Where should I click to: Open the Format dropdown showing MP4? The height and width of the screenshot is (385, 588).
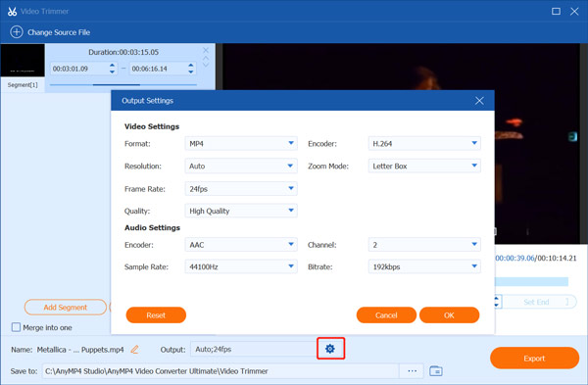241,144
